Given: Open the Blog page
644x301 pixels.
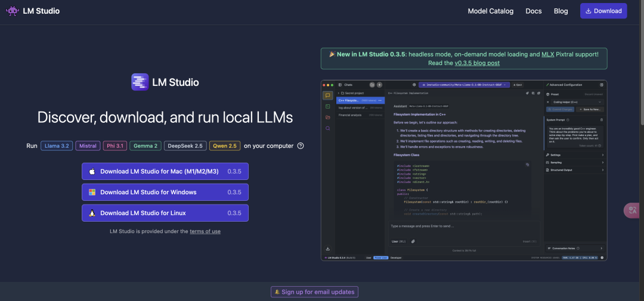Looking at the screenshot, I should pos(561,11).
